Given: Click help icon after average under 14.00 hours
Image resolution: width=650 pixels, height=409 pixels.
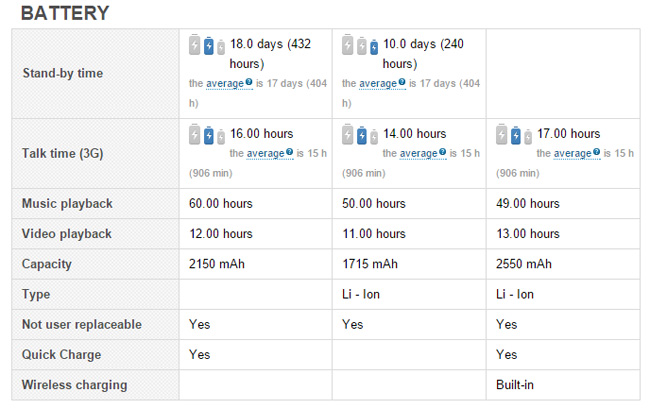Looking at the screenshot, I should (x=442, y=153).
